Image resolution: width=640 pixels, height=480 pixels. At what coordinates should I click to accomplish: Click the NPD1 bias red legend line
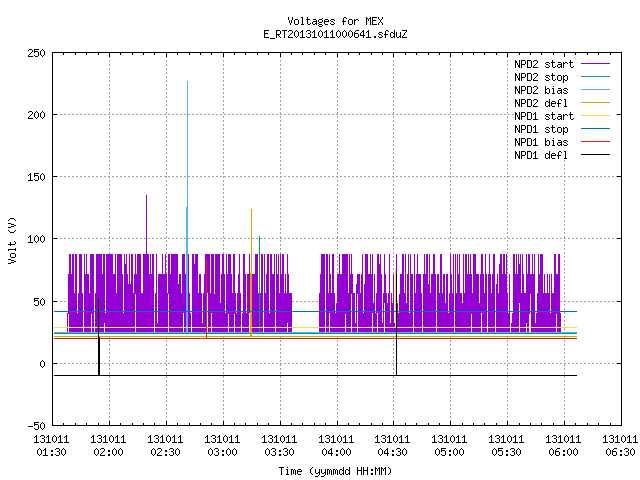pos(595,142)
